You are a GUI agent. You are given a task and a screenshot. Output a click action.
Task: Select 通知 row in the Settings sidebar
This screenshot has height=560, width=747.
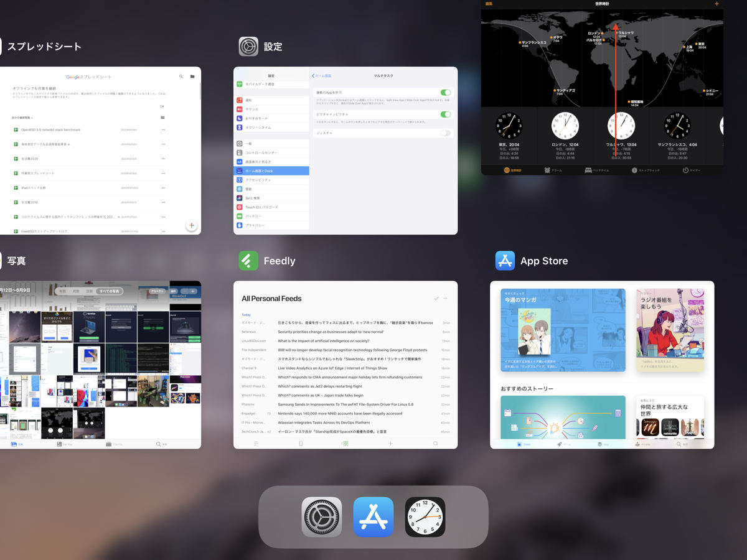[271, 100]
